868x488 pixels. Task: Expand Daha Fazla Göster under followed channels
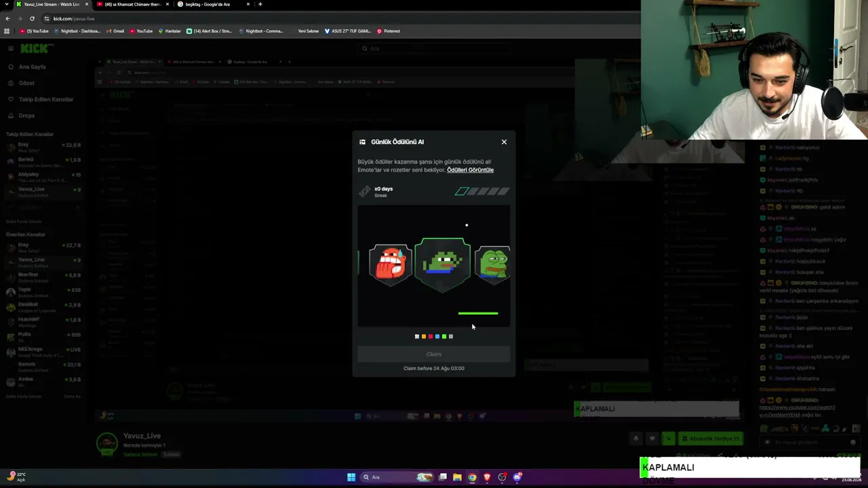[x=24, y=222]
